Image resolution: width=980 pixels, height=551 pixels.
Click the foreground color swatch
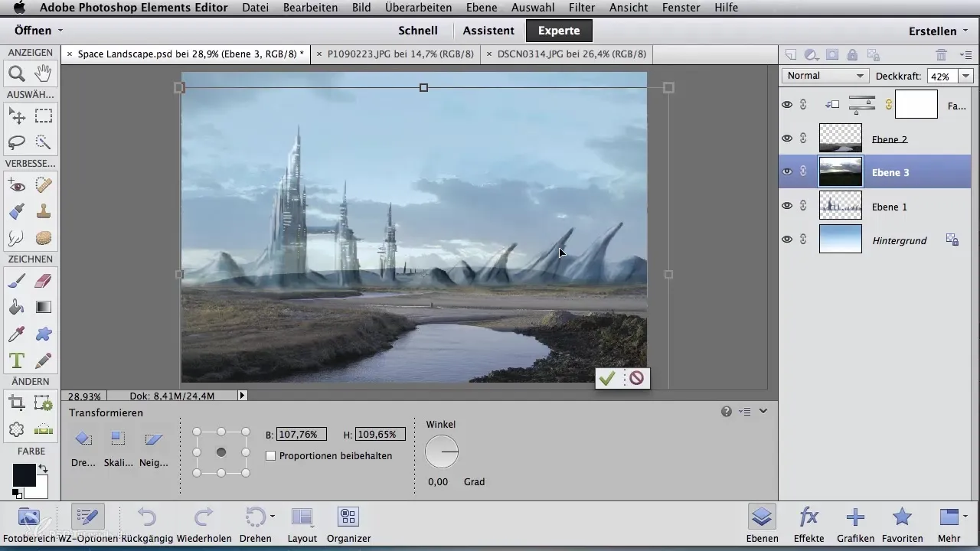pyautogui.click(x=24, y=475)
